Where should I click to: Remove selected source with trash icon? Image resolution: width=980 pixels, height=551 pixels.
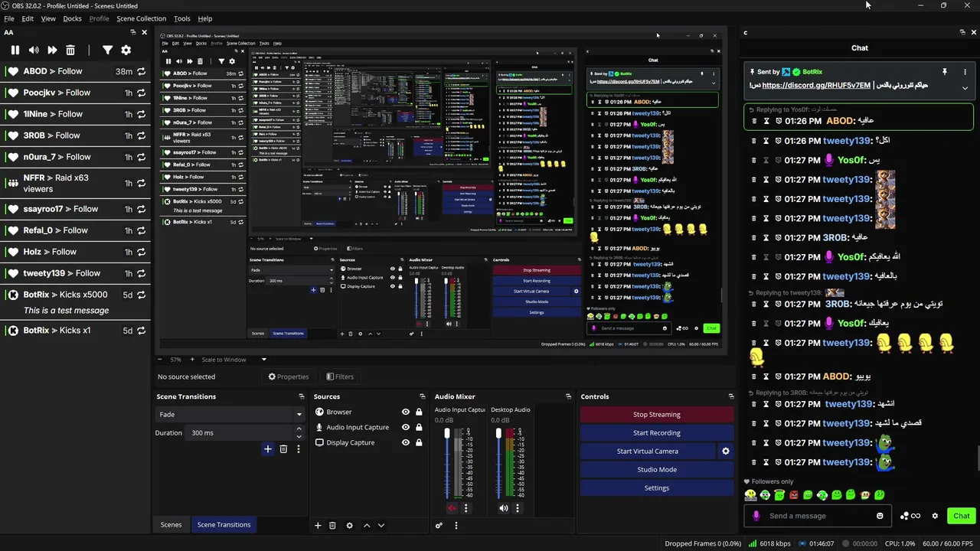pyautogui.click(x=332, y=526)
